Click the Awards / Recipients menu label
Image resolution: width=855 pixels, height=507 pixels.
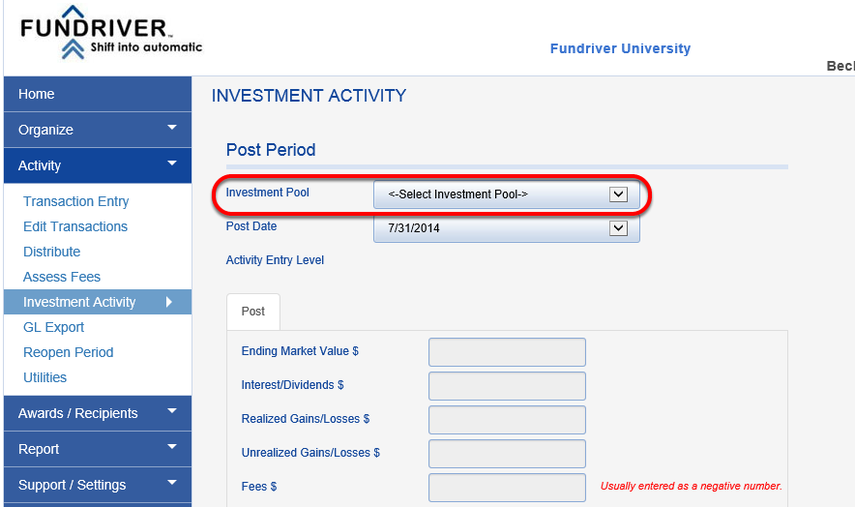78,413
